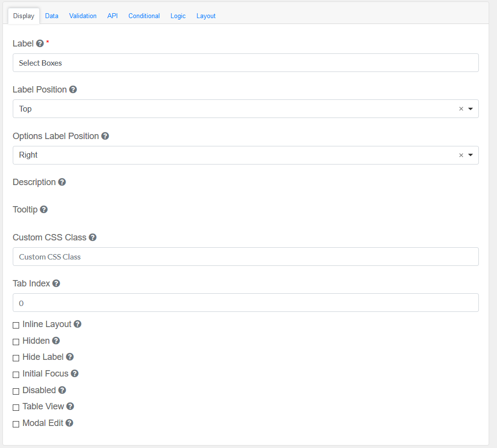Open the Label Position dropdown arrow
497x448 pixels.
click(471, 109)
